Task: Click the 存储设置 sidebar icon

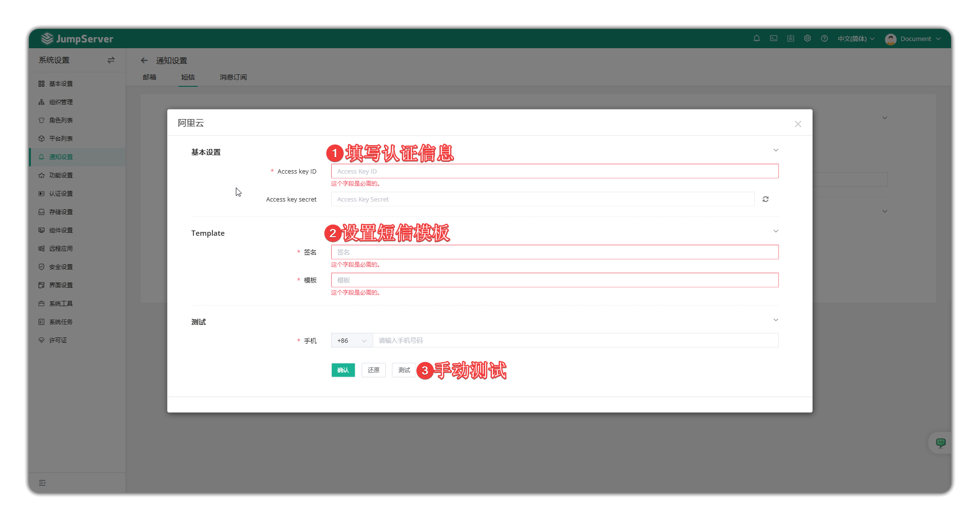Action: (41, 212)
